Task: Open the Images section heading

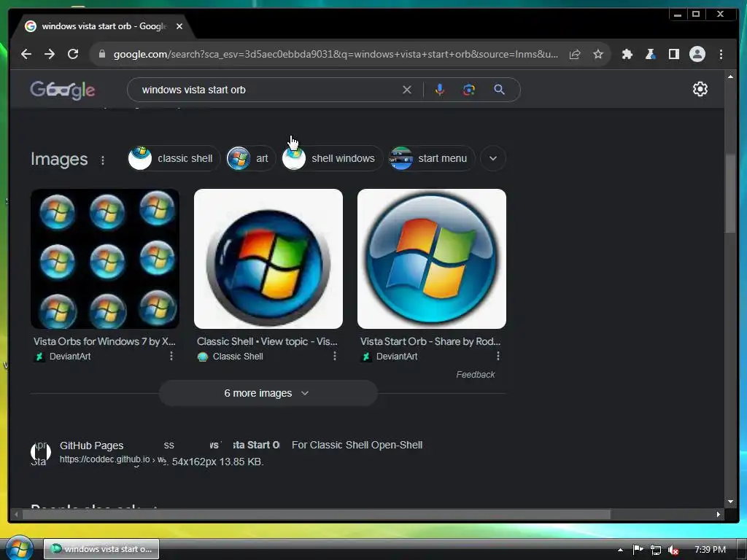Action: tap(59, 159)
